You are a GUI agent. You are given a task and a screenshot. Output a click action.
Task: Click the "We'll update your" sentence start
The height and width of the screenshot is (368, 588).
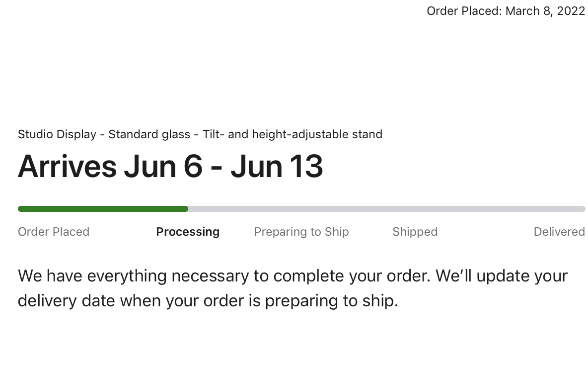pos(502,276)
